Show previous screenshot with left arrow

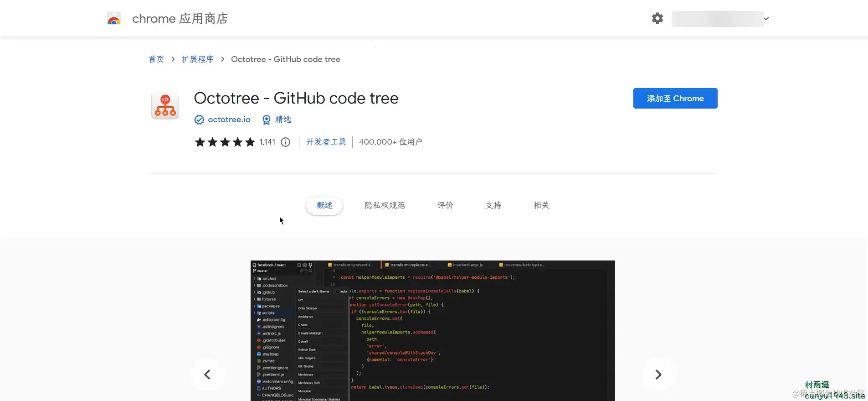coord(207,375)
